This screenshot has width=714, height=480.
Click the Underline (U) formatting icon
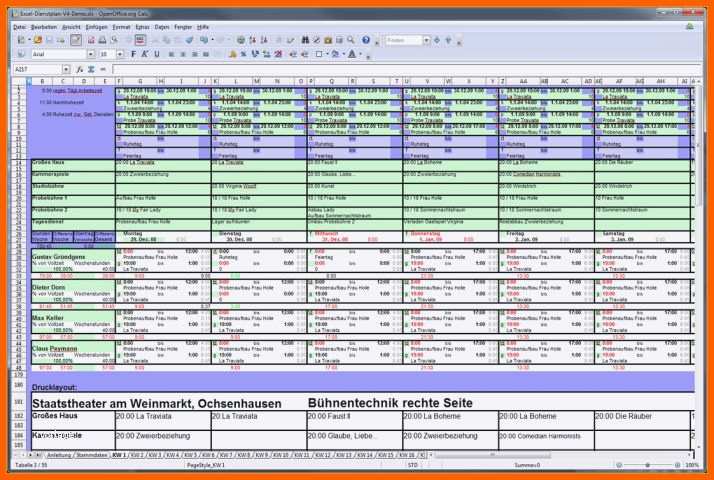157,54
